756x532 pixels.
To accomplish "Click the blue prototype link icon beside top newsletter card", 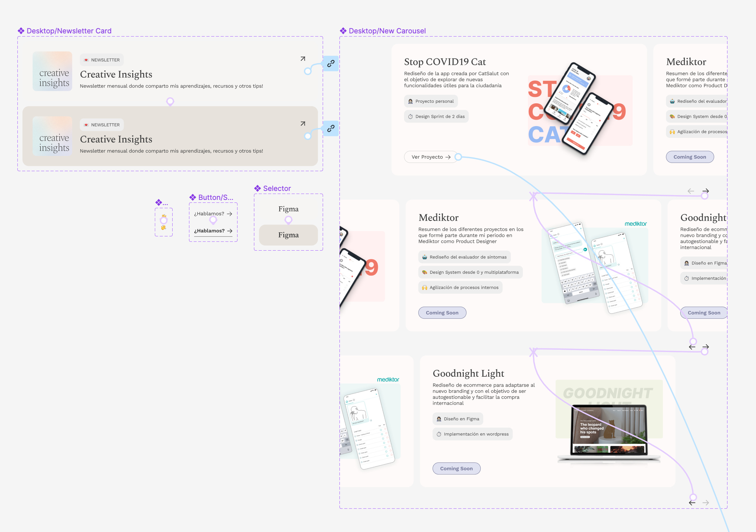I will tap(330, 63).
